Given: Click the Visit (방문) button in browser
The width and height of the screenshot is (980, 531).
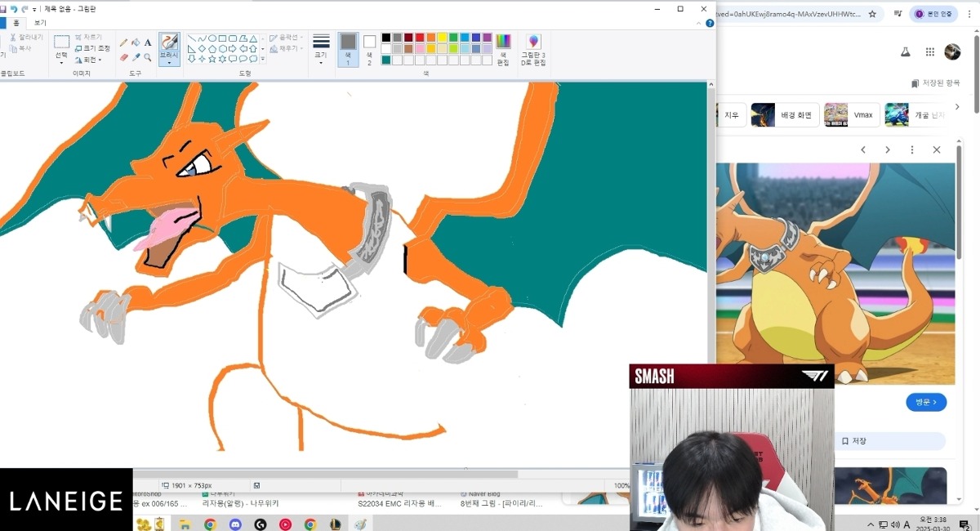Looking at the screenshot, I should (925, 402).
